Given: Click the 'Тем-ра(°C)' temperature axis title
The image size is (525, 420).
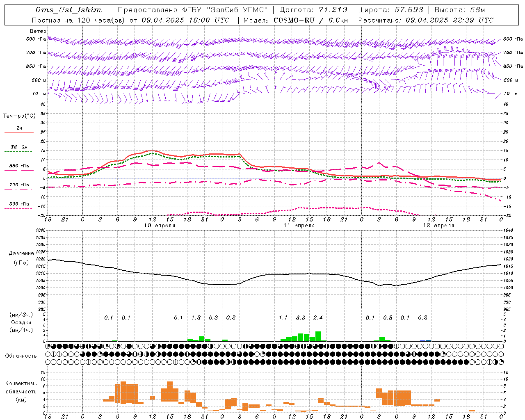Looking at the screenshot, I should [19, 116].
